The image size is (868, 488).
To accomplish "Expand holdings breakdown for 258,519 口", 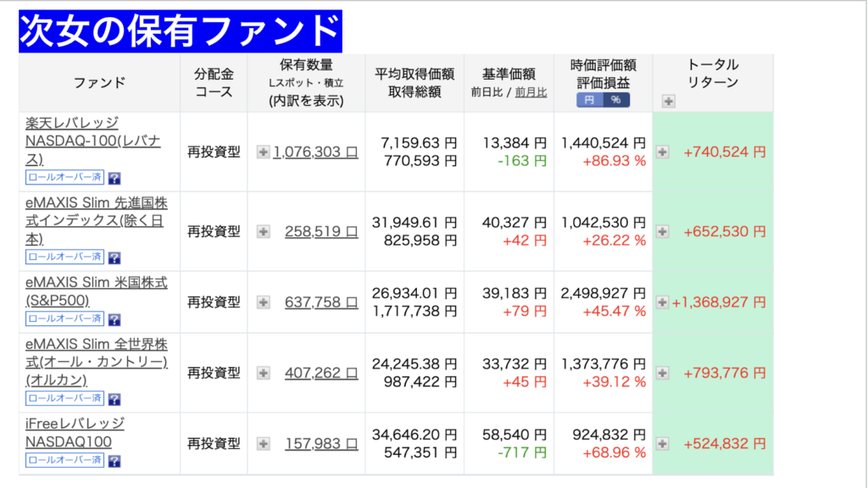I will tap(263, 231).
